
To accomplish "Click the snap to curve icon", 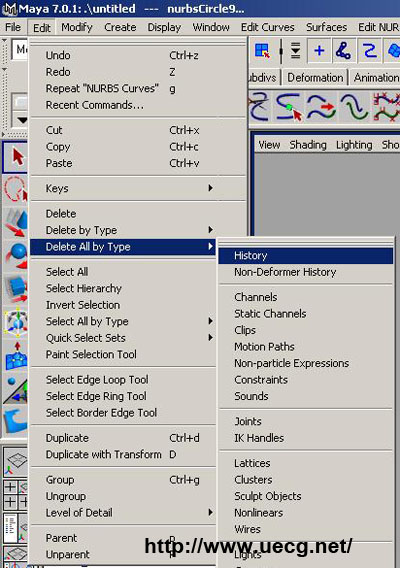I will [x=343, y=50].
